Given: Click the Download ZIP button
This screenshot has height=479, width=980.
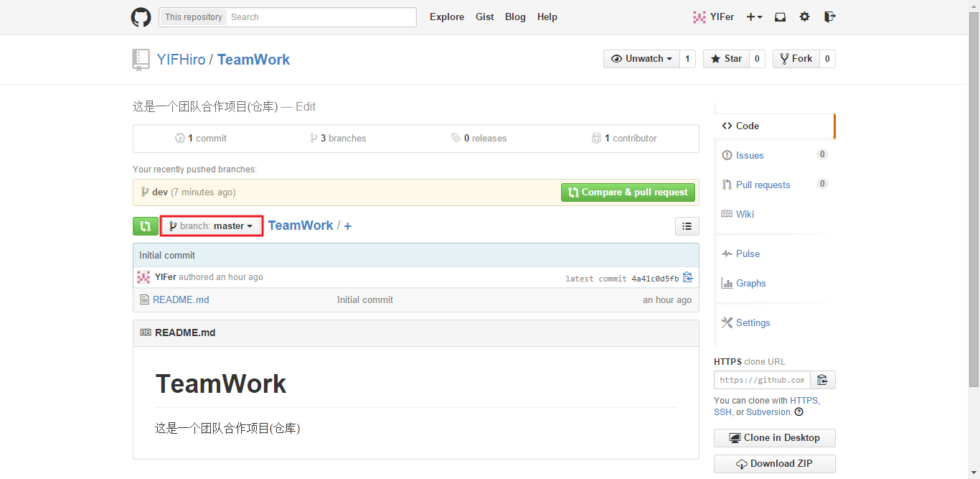Looking at the screenshot, I should click(774, 464).
